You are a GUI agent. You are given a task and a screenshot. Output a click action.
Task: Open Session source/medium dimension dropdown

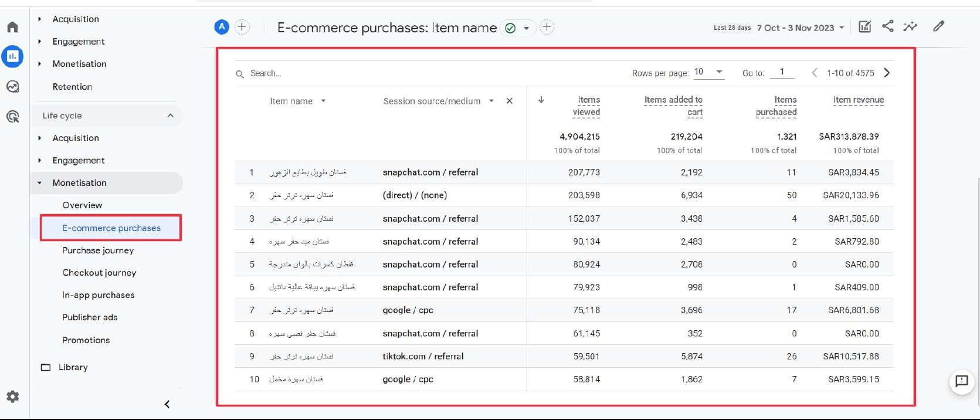[x=491, y=101]
